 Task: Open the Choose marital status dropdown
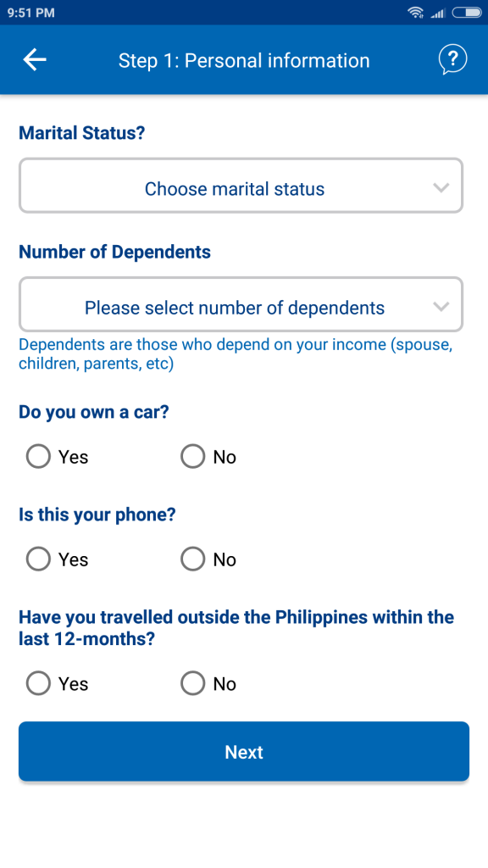241,186
